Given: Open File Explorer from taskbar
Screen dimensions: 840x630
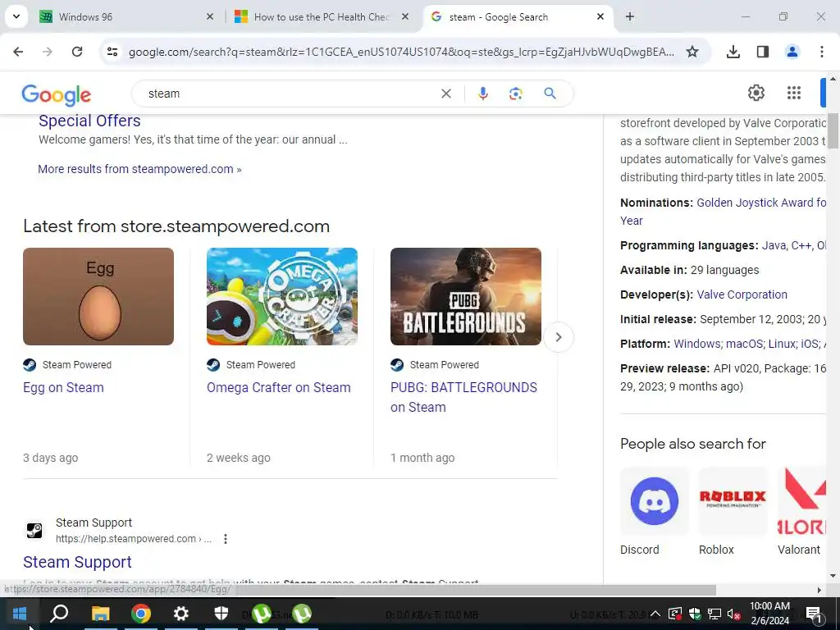Looking at the screenshot, I should pyautogui.click(x=100, y=614).
